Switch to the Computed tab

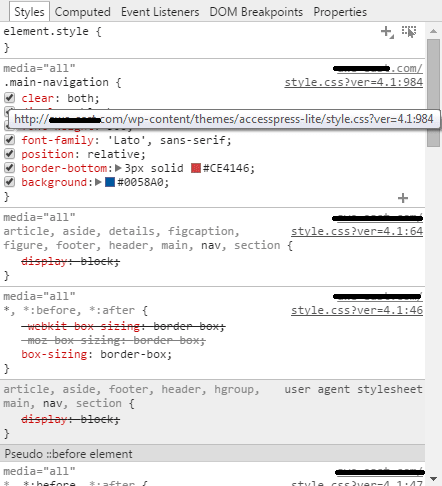(x=82, y=12)
